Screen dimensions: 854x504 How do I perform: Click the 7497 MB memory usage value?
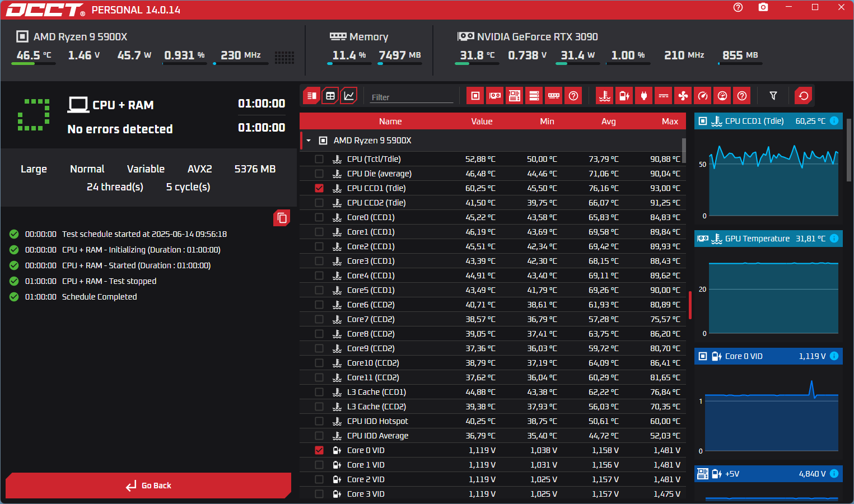point(400,55)
